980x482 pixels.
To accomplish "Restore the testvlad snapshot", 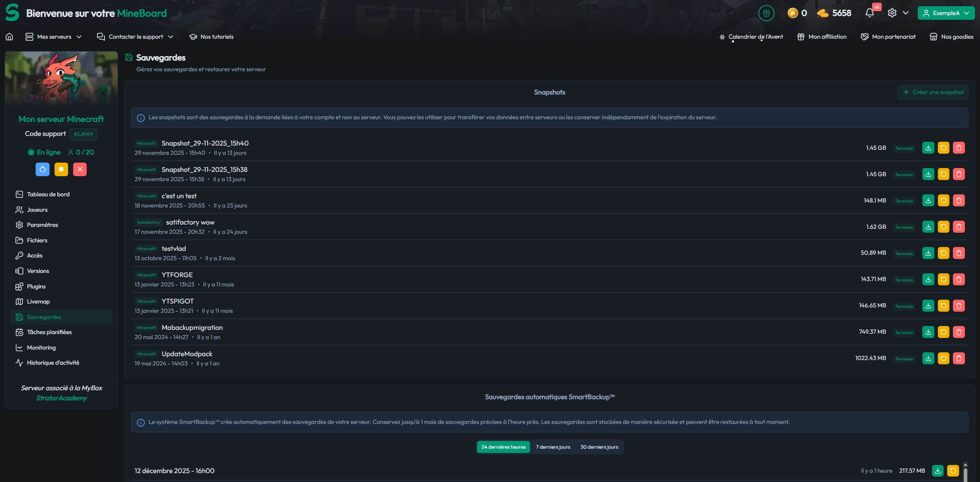I will [943, 253].
